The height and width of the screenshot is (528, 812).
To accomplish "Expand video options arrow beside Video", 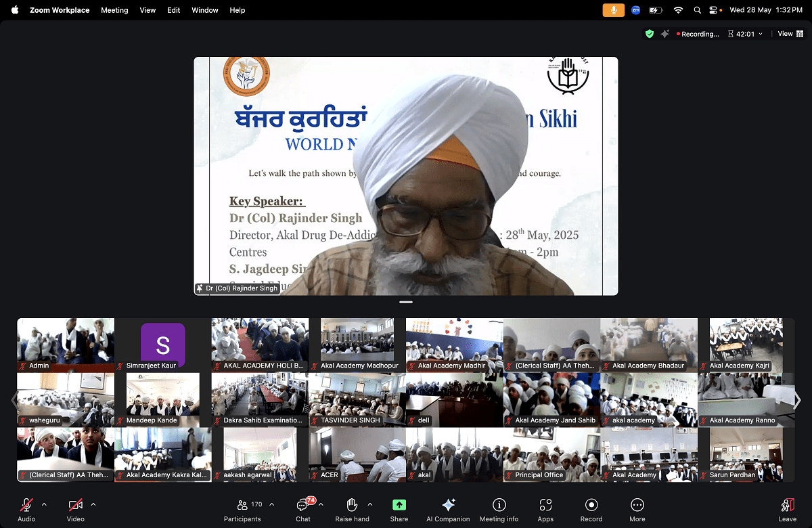I will pos(93,504).
